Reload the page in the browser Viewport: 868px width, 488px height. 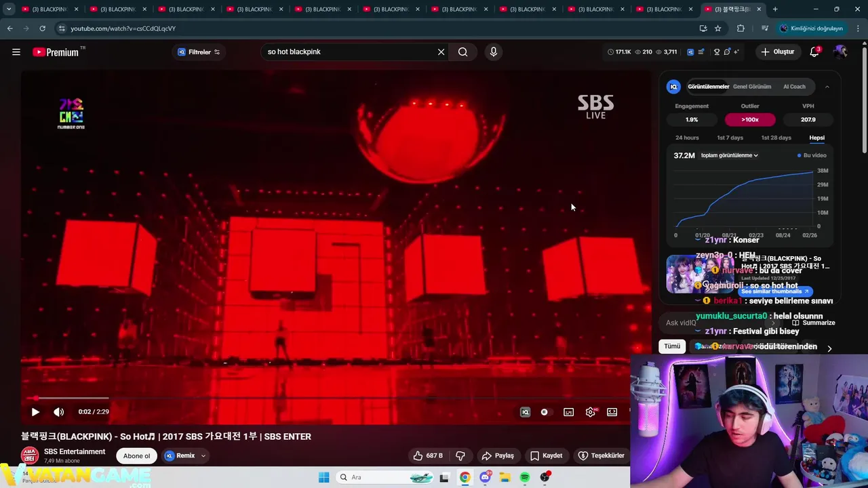click(x=42, y=28)
